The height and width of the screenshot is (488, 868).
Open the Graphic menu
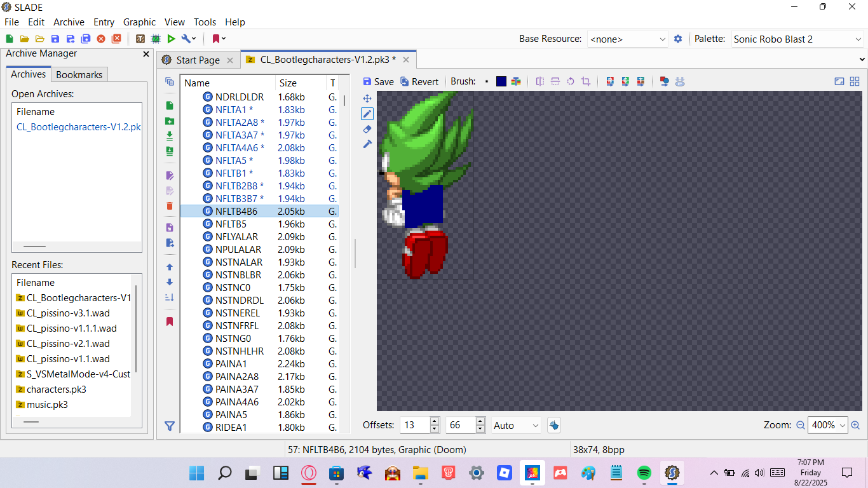pyautogui.click(x=139, y=22)
